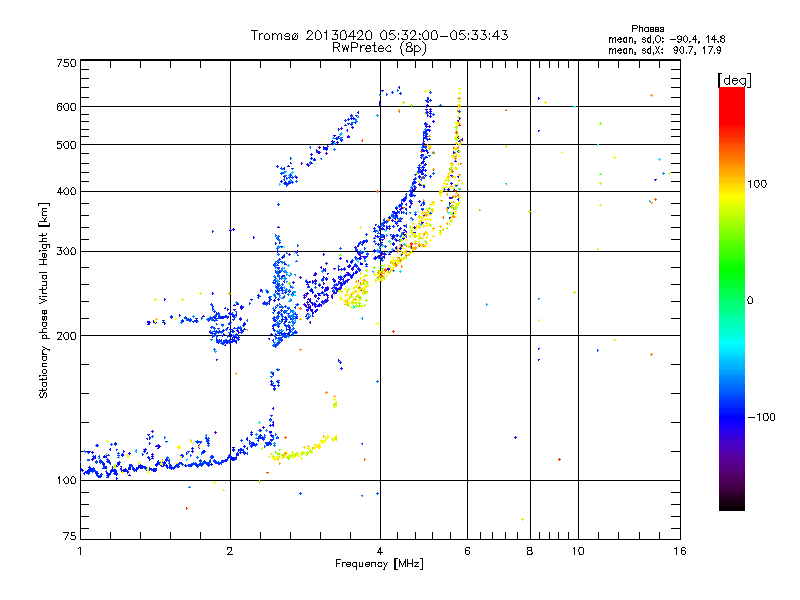Click the 'mean, sd,X: 90.7, 17.9' text
The width and height of the screenshot is (800, 600).
pyautogui.click(x=664, y=50)
